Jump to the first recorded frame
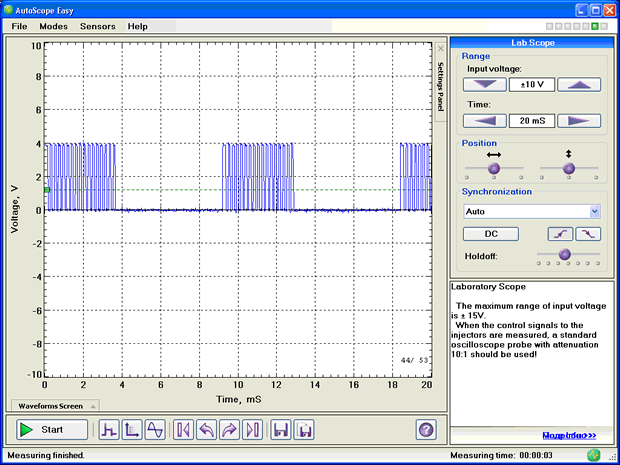The height and width of the screenshot is (465, 620). coord(183,429)
